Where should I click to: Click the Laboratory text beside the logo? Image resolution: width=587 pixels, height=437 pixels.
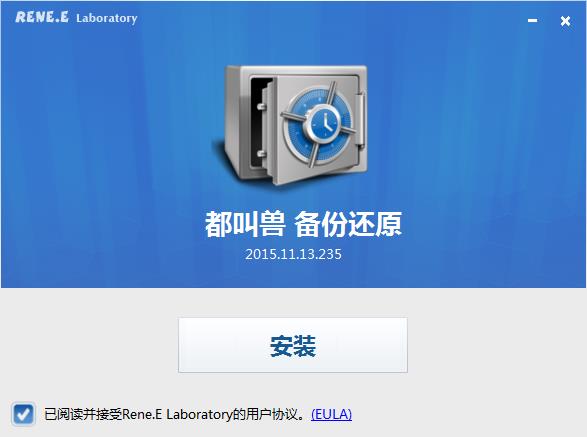(x=107, y=18)
